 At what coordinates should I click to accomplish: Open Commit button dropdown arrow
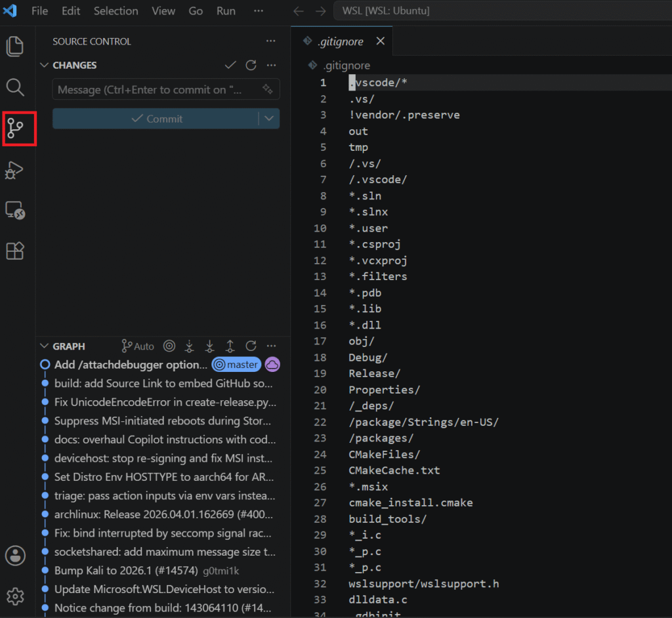pos(269,119)
